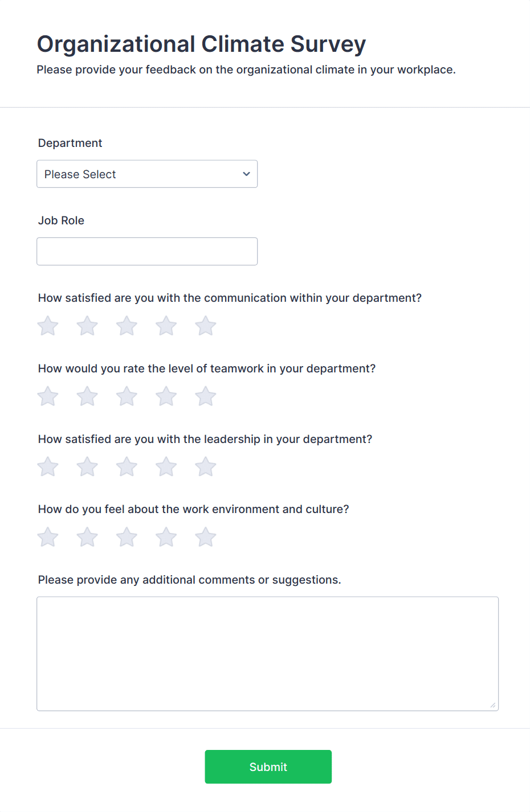Open the Department dropdown
This screenshot has height=812, width=530.
(x=146, y=174)
